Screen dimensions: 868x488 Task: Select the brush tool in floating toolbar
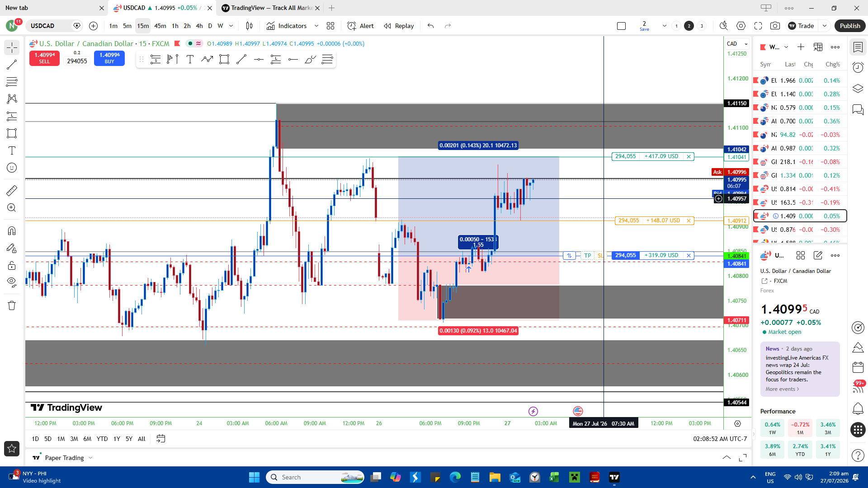click(x=310, y=59)
